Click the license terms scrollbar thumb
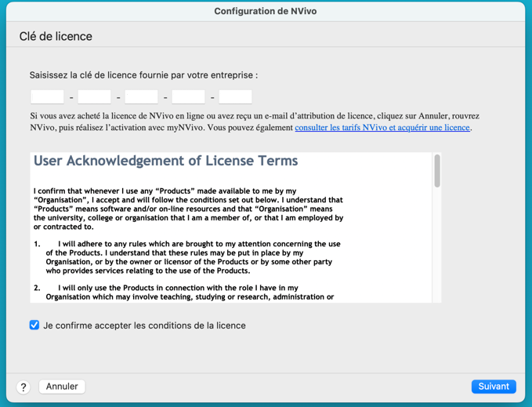Image resolution: width=532 pixels, height=407 pixels. coord(436,170)
